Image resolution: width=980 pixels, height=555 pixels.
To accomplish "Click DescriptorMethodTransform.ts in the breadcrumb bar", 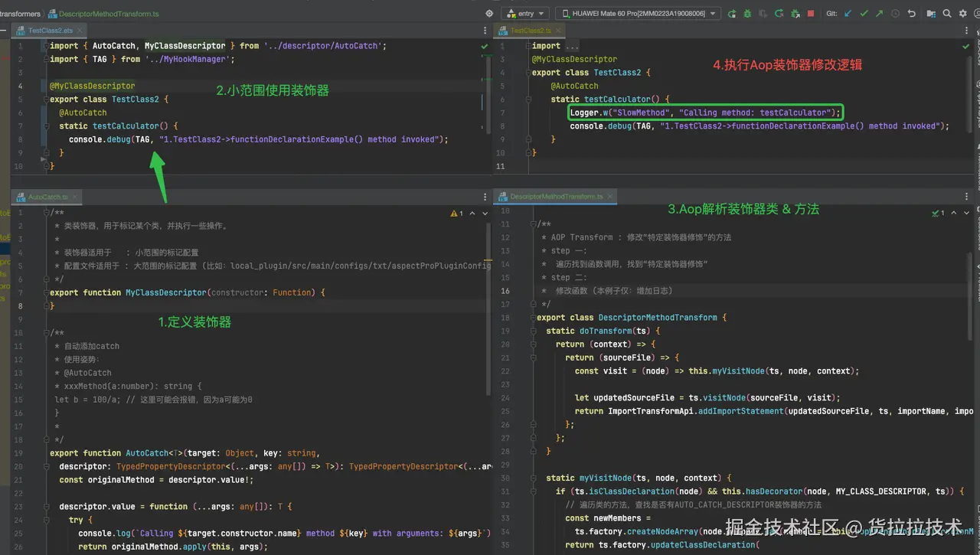I will pos(109,14).
